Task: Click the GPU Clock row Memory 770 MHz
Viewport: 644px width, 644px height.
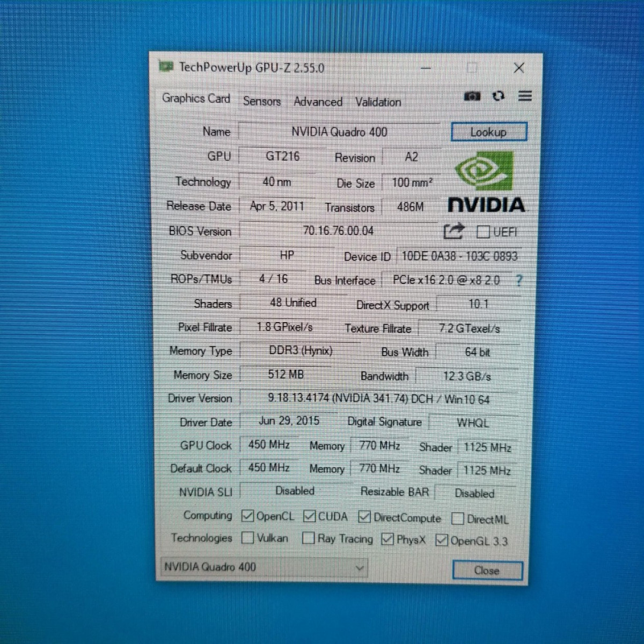Action: tap(379, 445)
